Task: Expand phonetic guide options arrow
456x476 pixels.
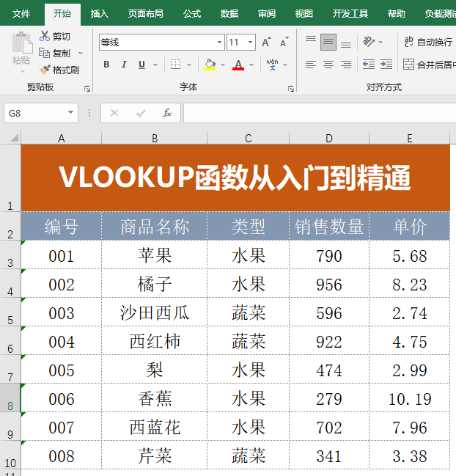Action: click(285, 65)
